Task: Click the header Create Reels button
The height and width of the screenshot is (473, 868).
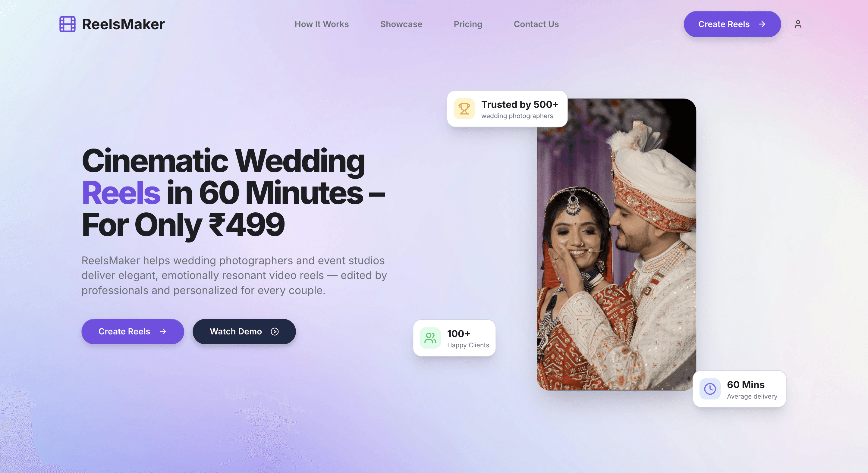Action: pos(732,24)
